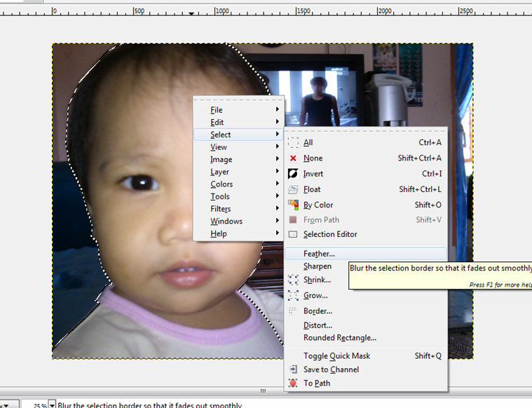Expand the arrow next to Filters
Image resolution: width=532 pixels, height=408 pixels.
coord(277,208)
